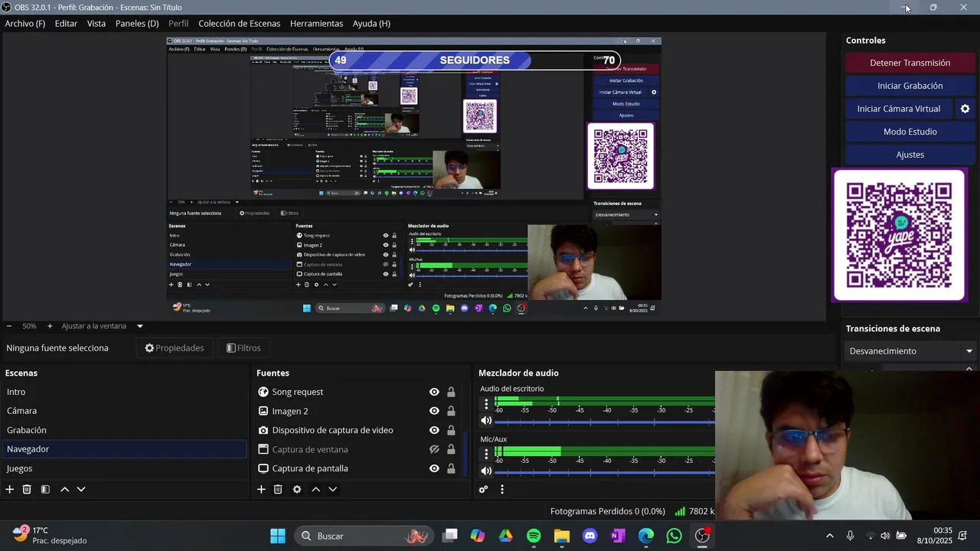Add a new source in Fuentes
This screenshot has width=980, height=551.
point(261,489)
